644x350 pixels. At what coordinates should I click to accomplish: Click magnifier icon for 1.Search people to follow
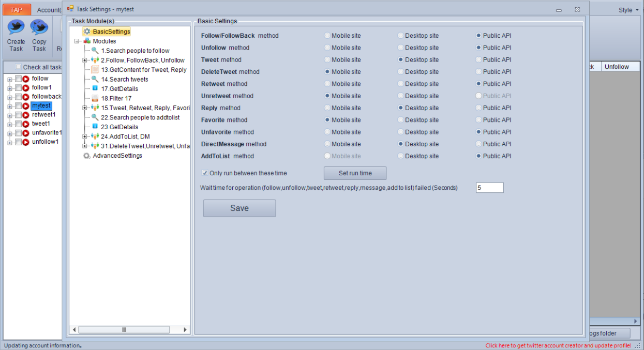[95, 51]
